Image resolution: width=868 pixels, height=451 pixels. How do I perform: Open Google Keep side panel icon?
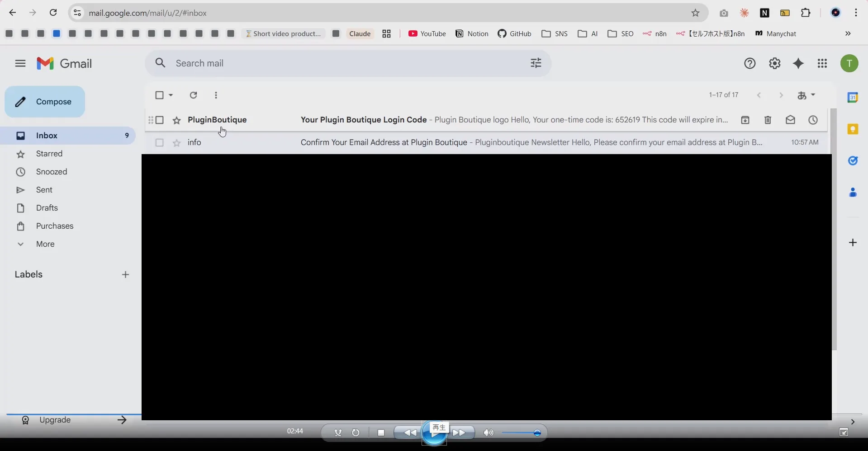[853, 129]
